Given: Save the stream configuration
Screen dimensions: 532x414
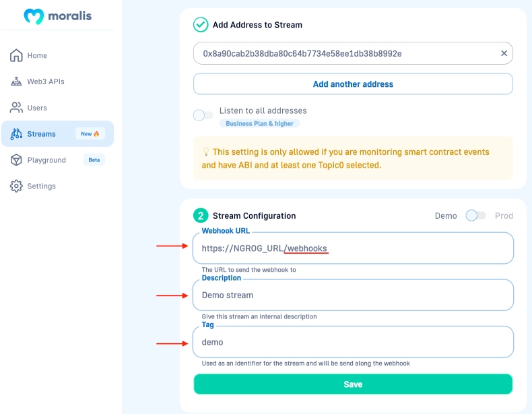Looking at the screenshot, I should (353, 384).
